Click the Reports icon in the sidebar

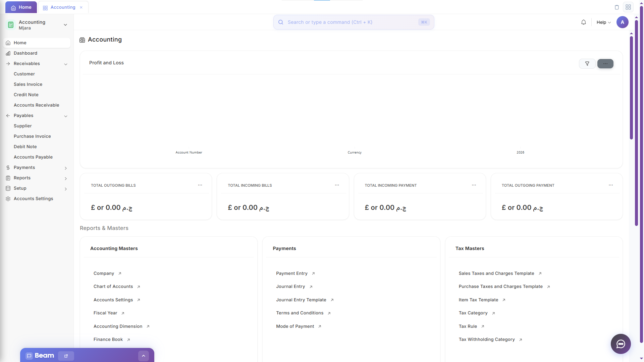pos(8,178)
